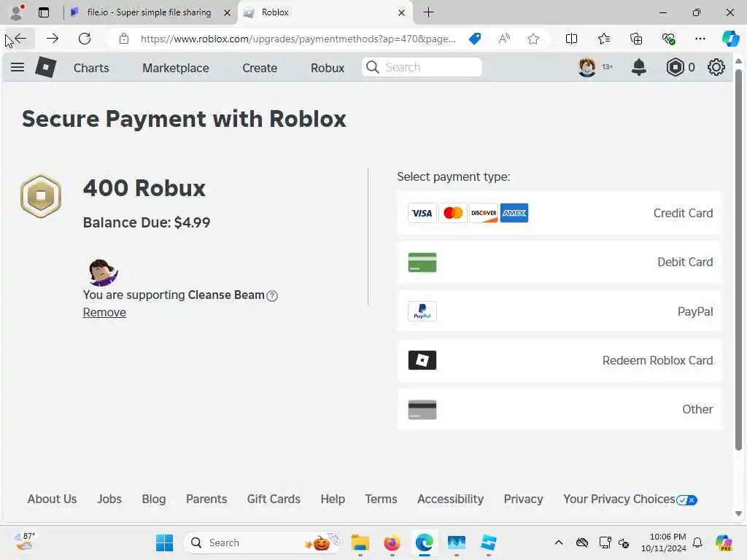The height and width of the screenshot is (560, 747).
Task: Refresh the page with reload icon
Action: click(x=85, y=39)
